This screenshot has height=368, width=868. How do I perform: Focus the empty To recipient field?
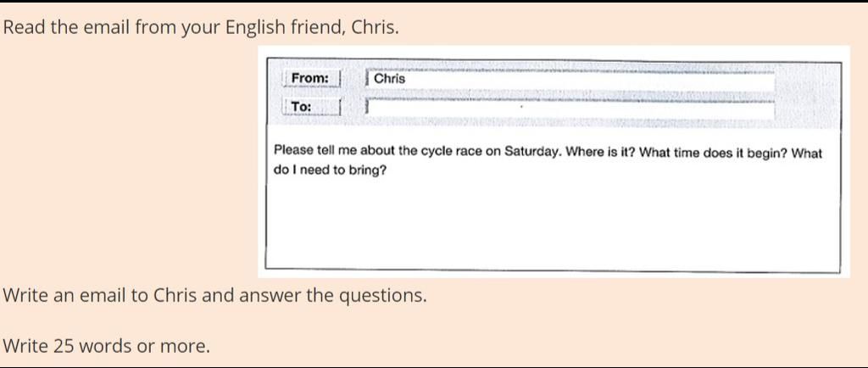tap(570, 108)
